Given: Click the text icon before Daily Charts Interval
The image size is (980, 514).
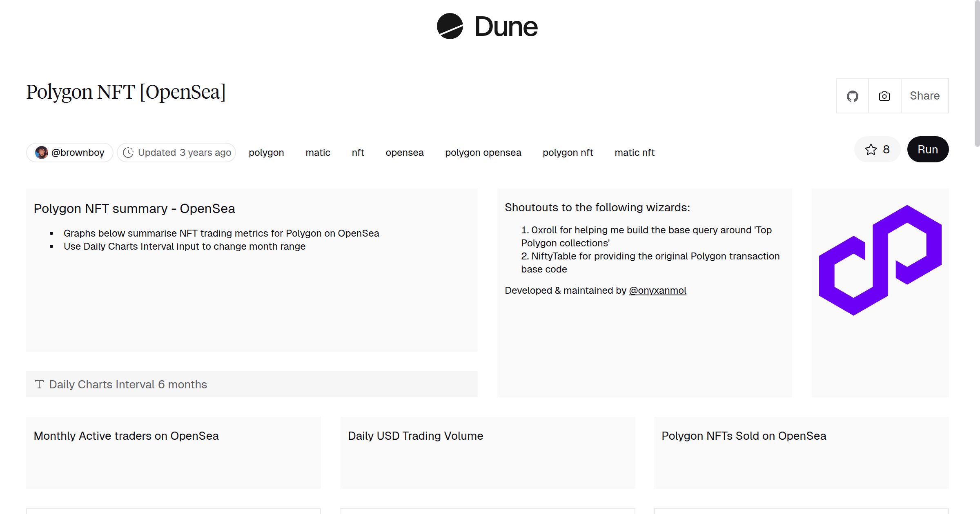Looking at the screenshot, I should [39, 384].
